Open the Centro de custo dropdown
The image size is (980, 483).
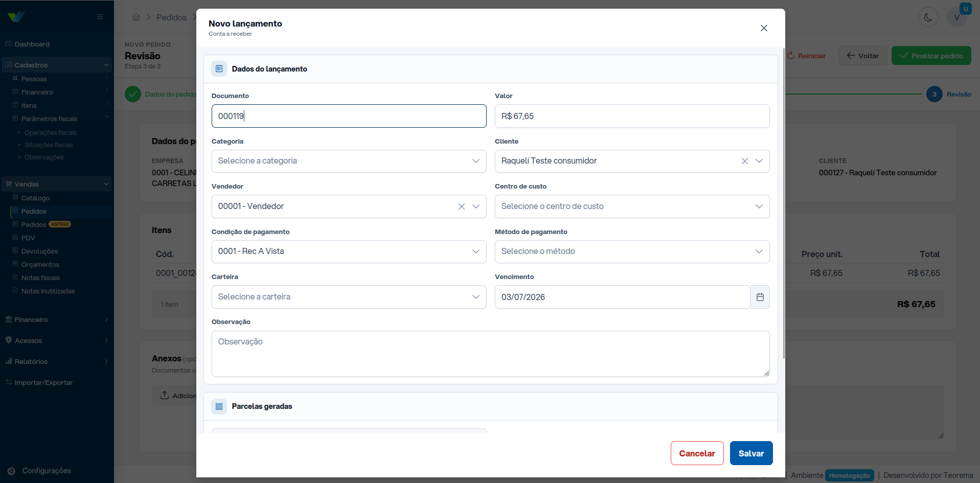point(632,206)
